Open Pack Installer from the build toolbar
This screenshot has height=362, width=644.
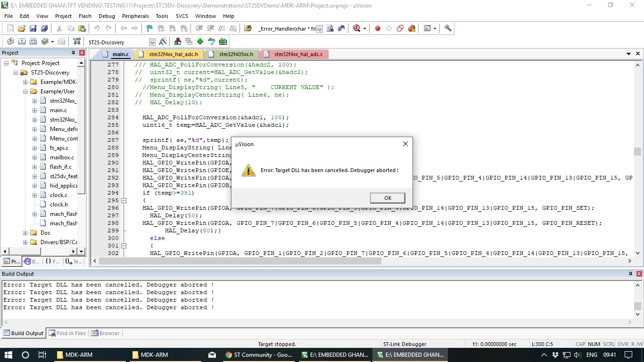[x=223, y=41]
